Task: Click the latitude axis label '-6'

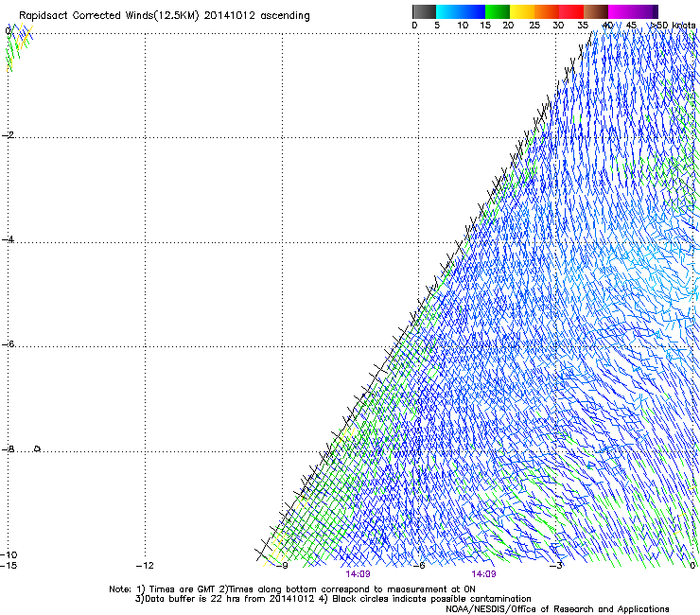Action: click(8, 343)
